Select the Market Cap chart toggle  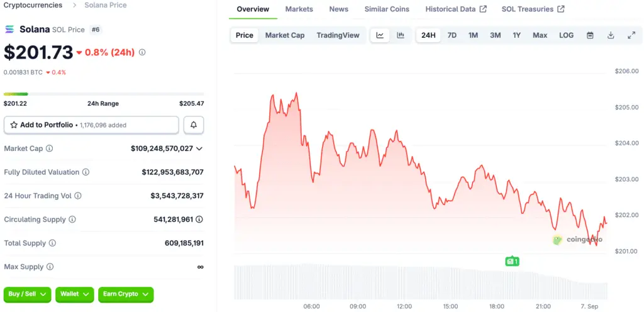coord(285,35)
